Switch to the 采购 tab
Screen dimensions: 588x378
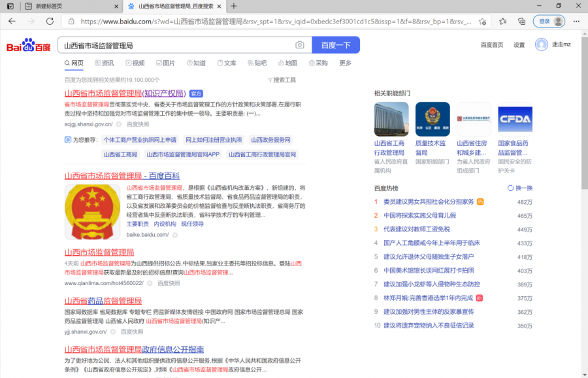pyautogui.click(x=318, y=63)
